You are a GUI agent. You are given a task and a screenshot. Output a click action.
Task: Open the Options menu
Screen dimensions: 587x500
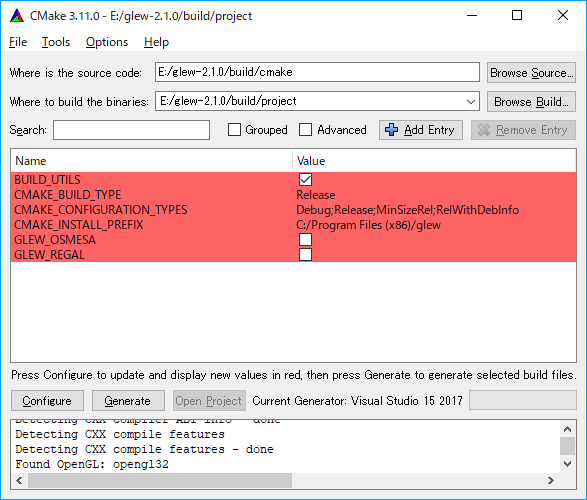(107, 42)
